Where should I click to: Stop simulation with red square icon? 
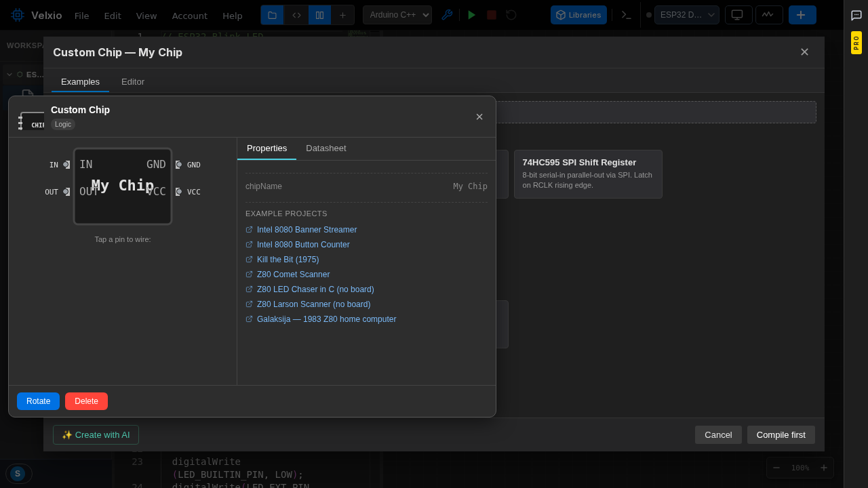(x=492, y=15)
